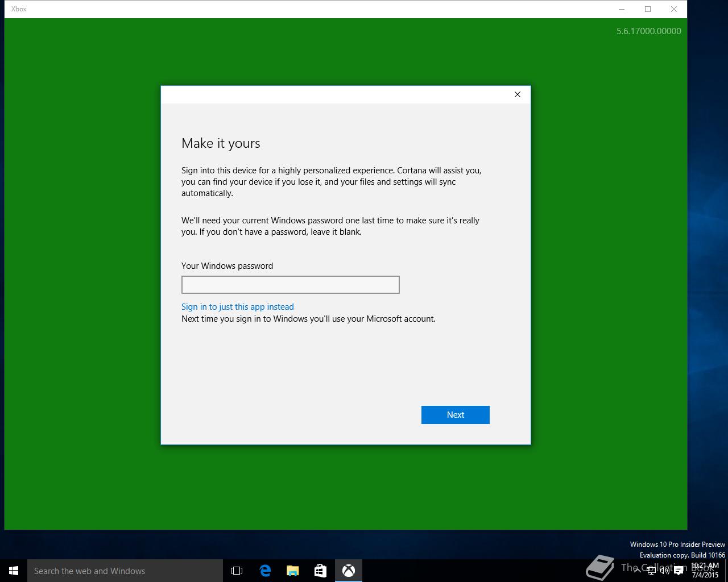Click the 'Search the web and Windows' box

(x=125, y=571)
